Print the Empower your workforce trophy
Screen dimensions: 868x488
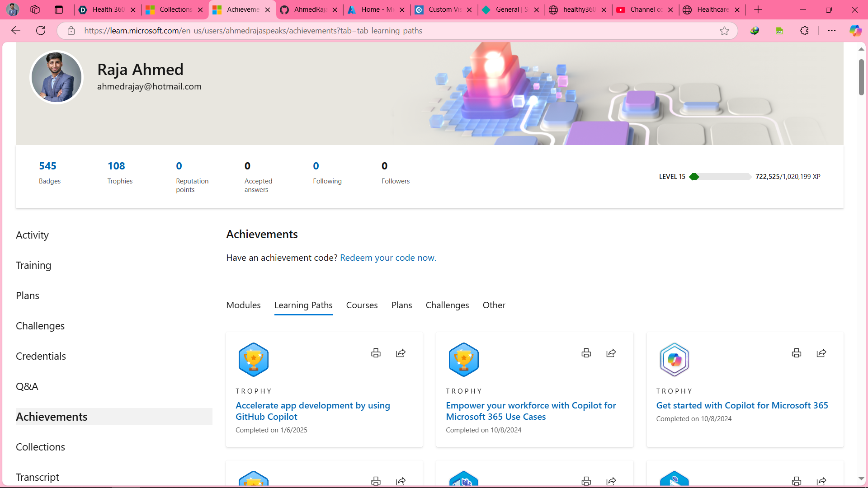586,353
